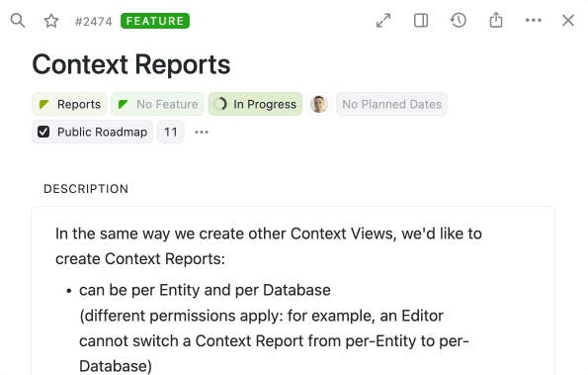Expand panel to full screen

point(383,20)
